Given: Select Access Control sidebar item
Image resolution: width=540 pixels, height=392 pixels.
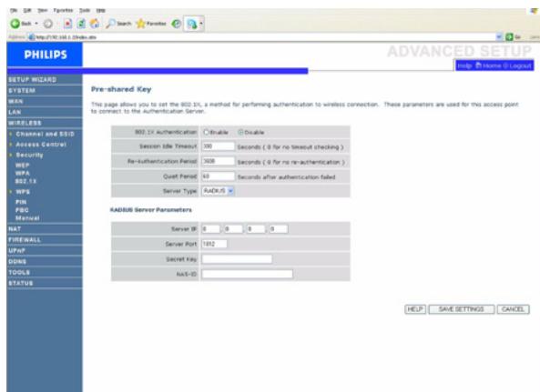Looking at the screenshot, I should click(41, 145).
